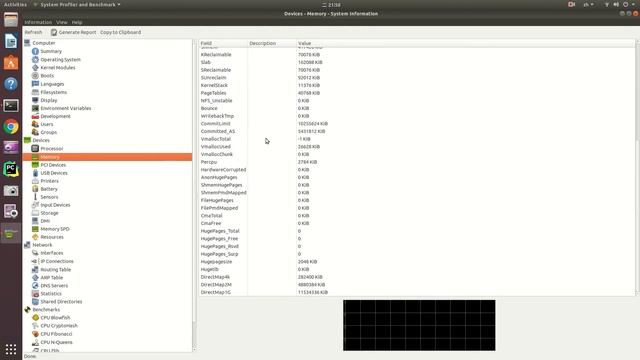Select the Users icon
This screenshot has width=640, height=360.
(35, 124)
